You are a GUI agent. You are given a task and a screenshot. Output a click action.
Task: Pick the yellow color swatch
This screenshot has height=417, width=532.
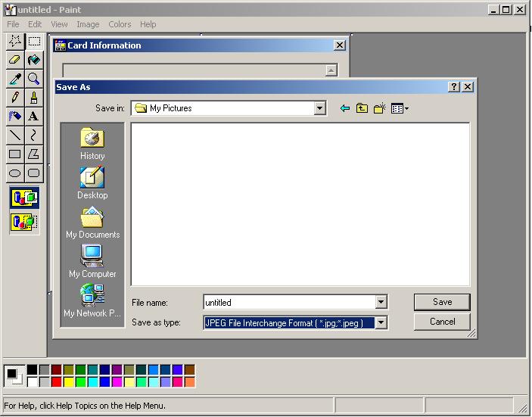69,382
